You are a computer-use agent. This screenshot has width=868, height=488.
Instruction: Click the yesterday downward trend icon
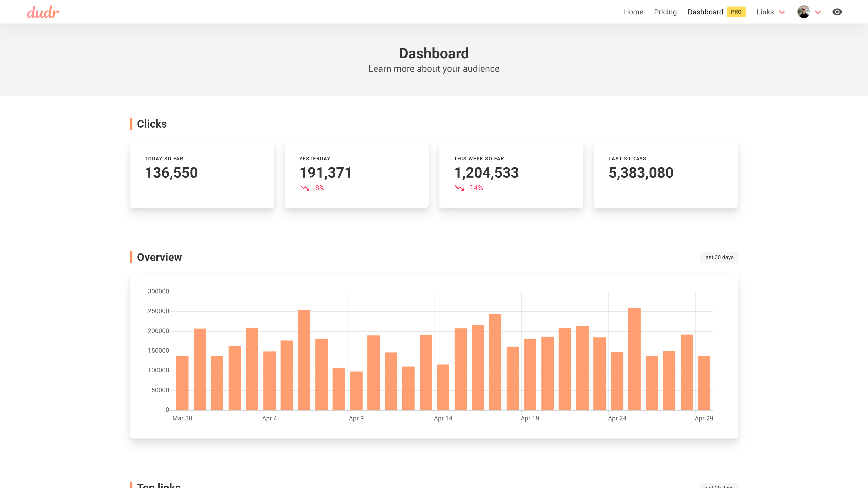click(x=305, y=188)
